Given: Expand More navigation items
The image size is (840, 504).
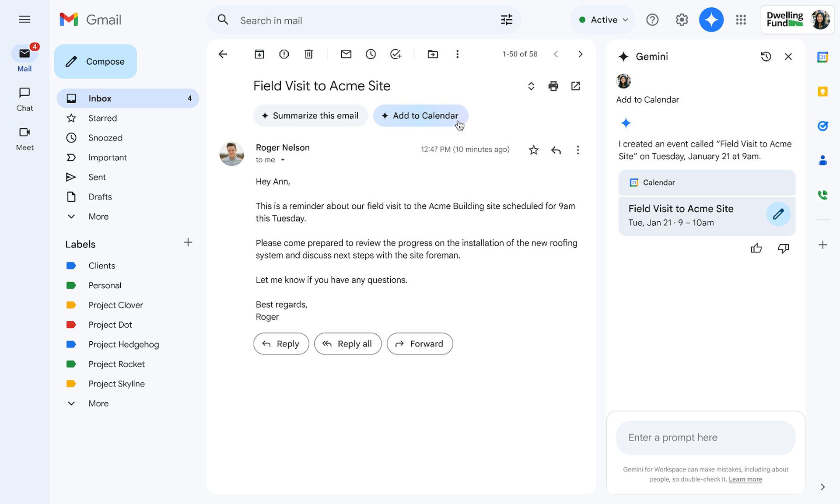Looking at the screenshot, I should (98, 216).
